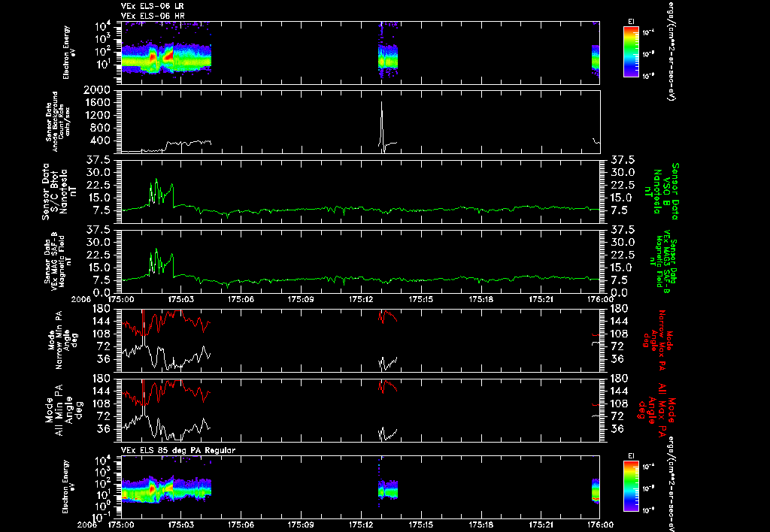Click the top spectrogram EI color bar
The width and height of the screenshot is (770, 532).
click(631, 52)
